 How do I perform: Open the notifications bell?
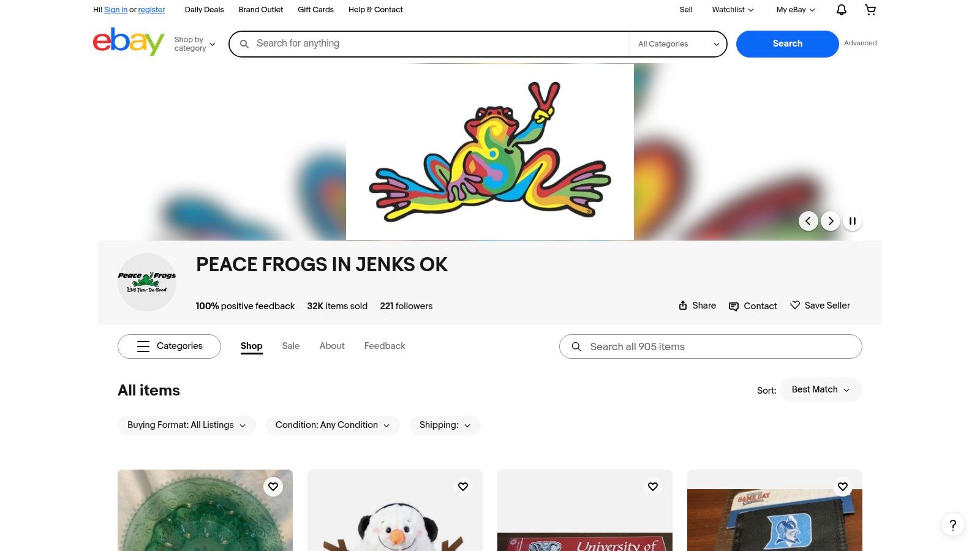tap(841, 10)
